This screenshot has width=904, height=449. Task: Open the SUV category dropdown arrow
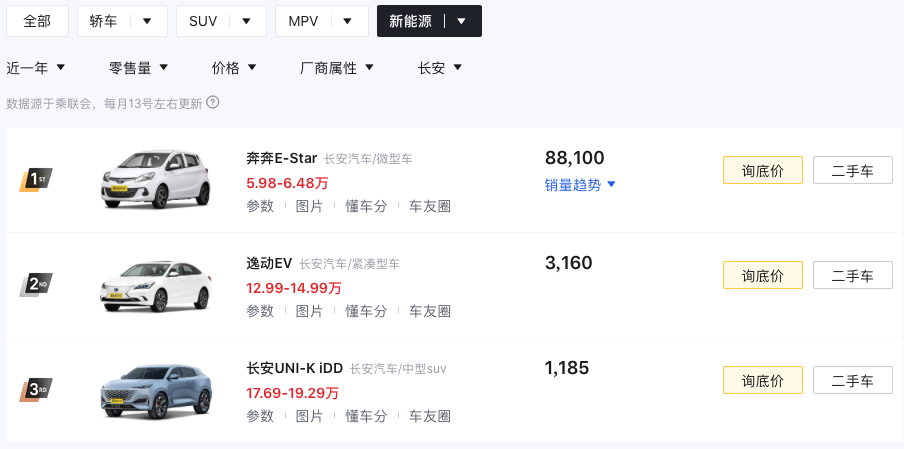tap(246, 21)
